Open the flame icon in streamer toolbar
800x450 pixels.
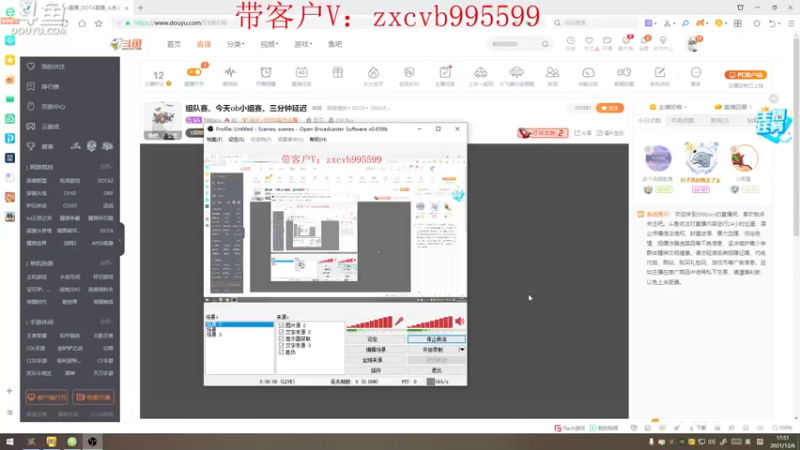click(x=373, y=72)
